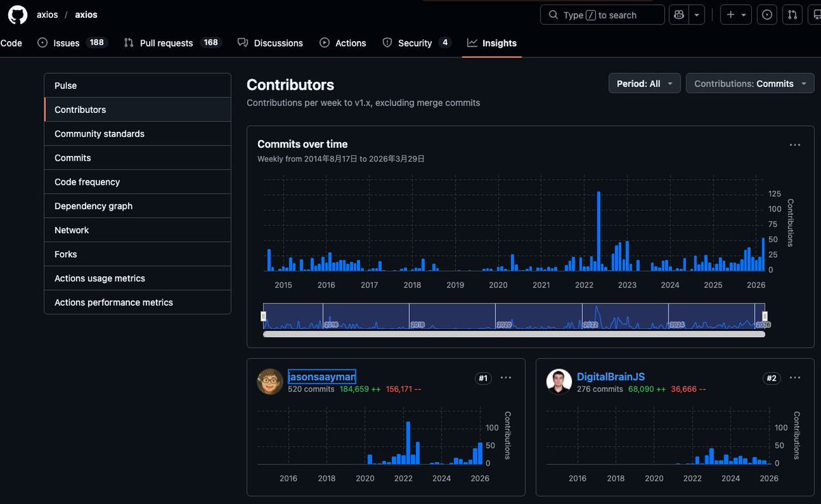821x504 pixels.
Task: Open Commits in the sidebar
Action: click(138, 157)
